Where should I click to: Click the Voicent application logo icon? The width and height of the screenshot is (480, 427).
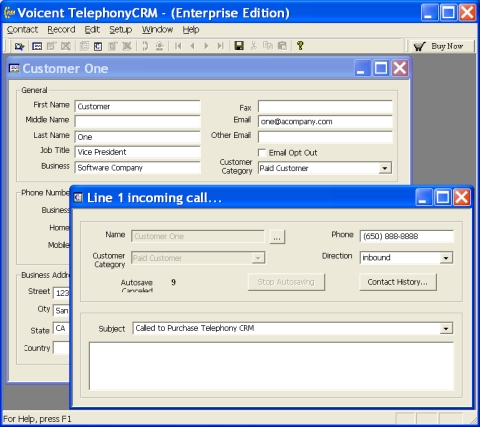tap(9, 13)
